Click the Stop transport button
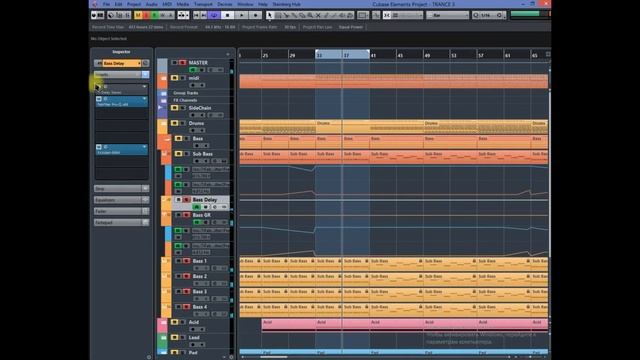 point(227,15)
